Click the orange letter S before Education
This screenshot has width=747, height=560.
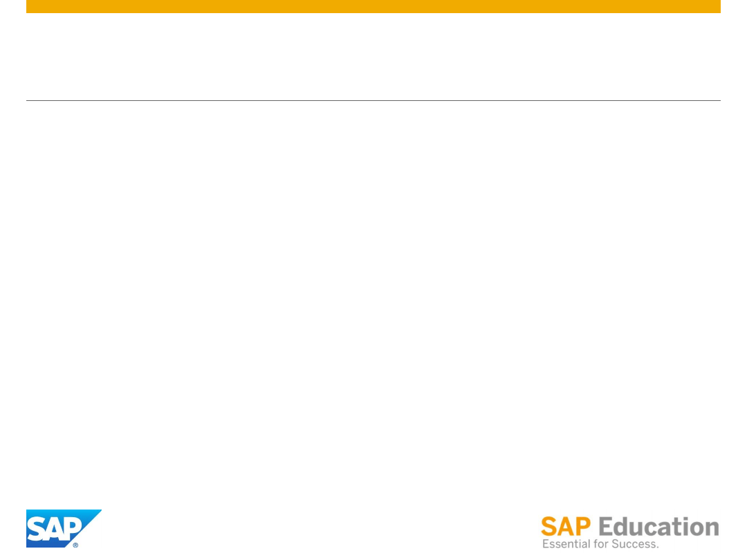[548, 527]
